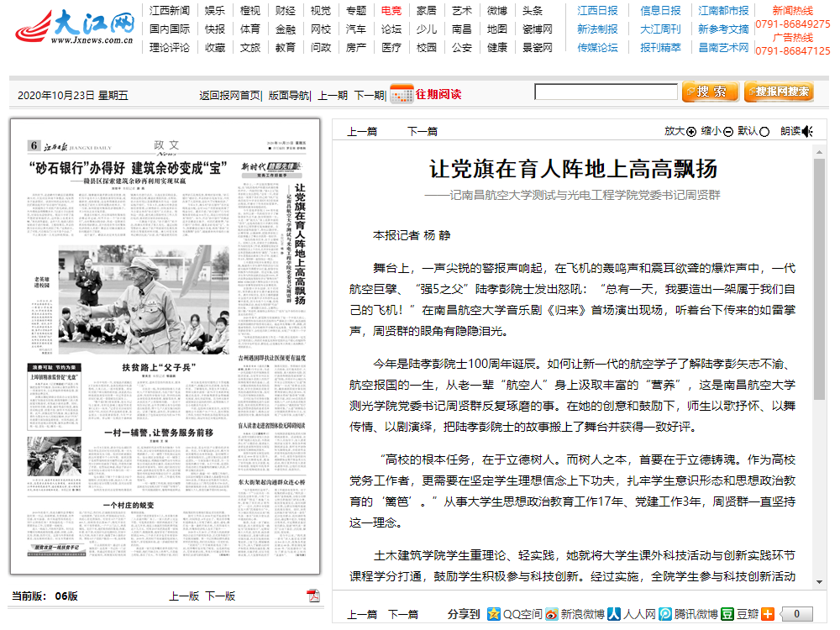Click the Jxnews 大江网 logo
This screenshot has height=630, width=840.
[74, 29]
